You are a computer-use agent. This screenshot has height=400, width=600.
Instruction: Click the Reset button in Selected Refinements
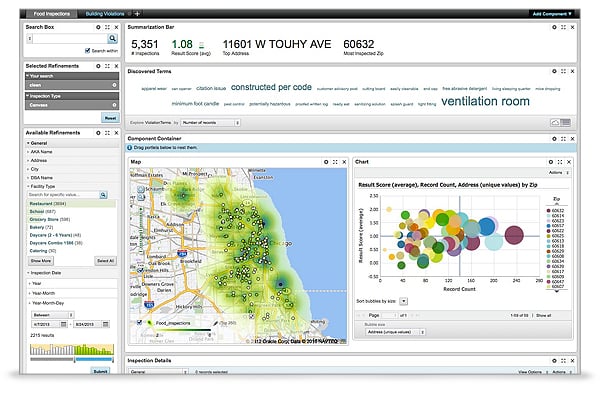tap(109, 117)
